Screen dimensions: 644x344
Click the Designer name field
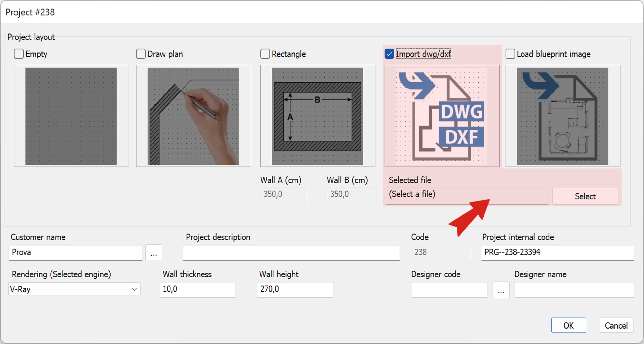pos(574,290)
